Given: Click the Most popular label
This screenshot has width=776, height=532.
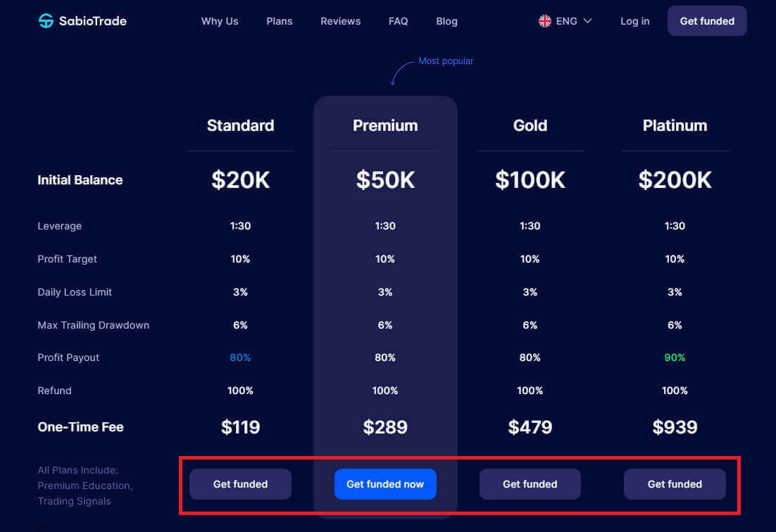Looking at the screenshot, I should (x=446, y=61).
